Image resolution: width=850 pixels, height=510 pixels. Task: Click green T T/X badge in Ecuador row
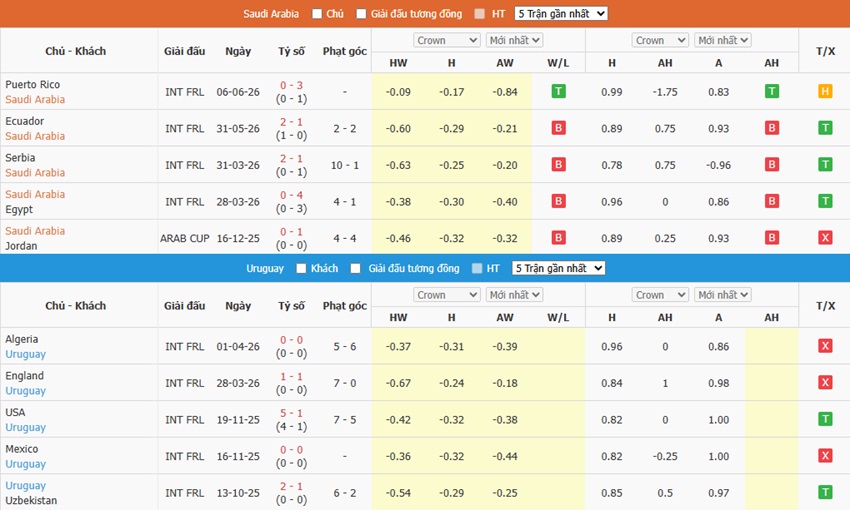[825, 128]
